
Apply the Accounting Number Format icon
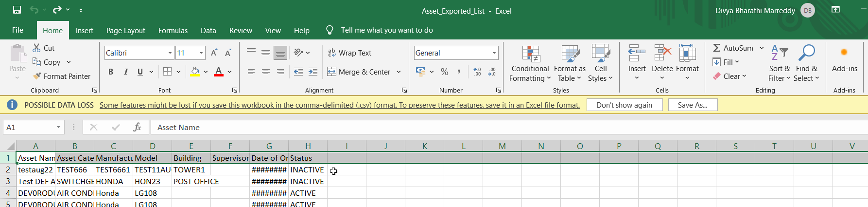[x=421, y=72]
